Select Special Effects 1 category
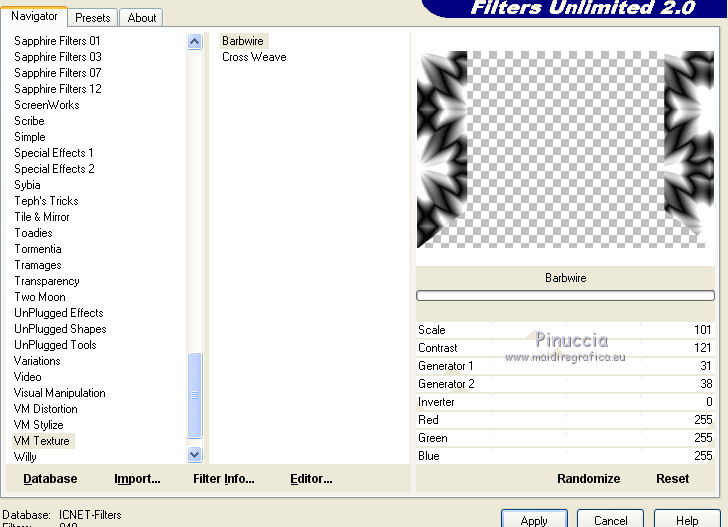Image resolution: width=728 pixels, height=527 pixels. click(54, 153)
